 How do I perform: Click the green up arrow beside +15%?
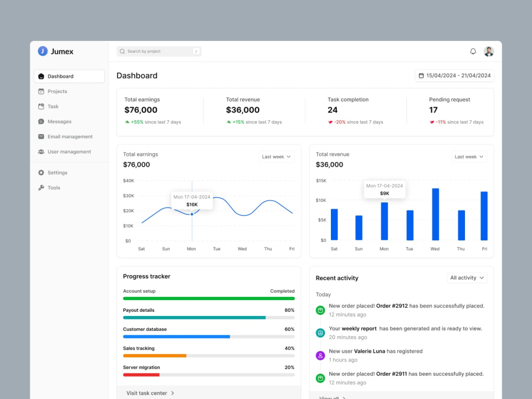click(229, 122)
